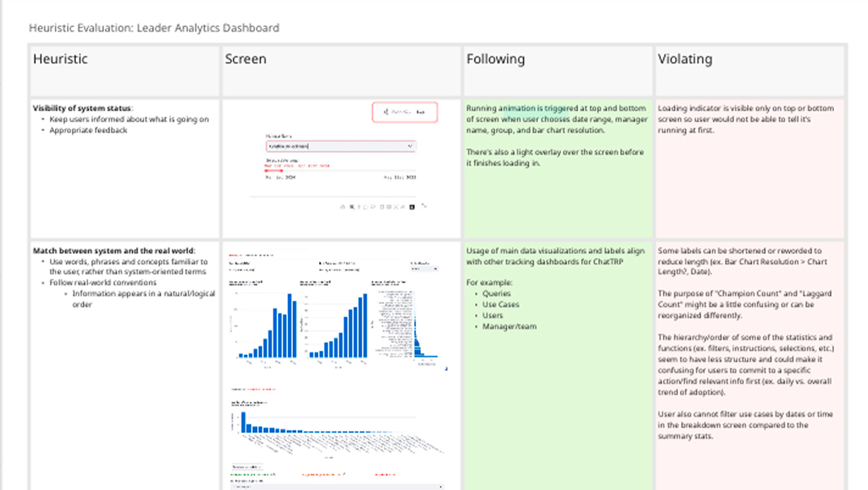Screen dimensions: 868x490
Task: Click the 'Manager/team' bullet
Action: click(509, 327)
